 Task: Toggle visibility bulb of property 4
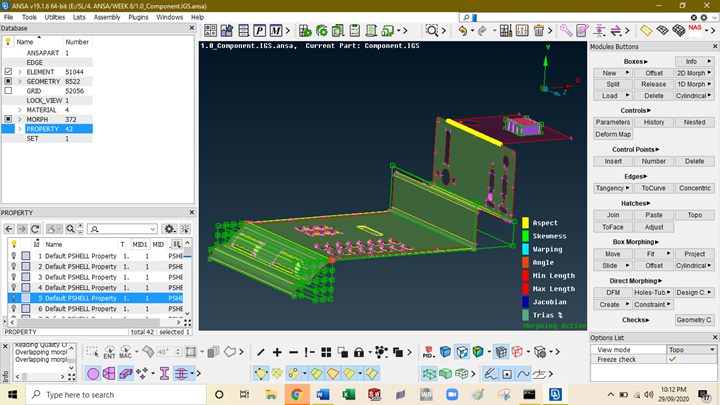[x=14, y=287]
